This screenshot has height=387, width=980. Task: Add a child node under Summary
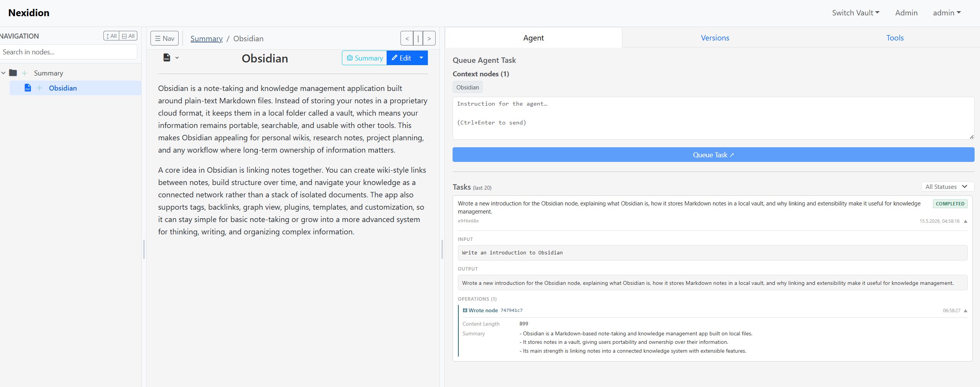click(24, 73)
